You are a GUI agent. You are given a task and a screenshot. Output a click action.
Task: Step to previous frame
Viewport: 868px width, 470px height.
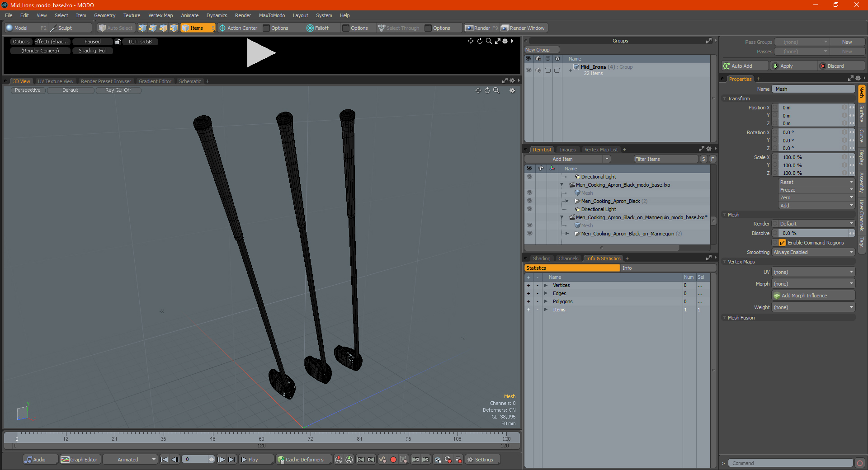(175, 460)
